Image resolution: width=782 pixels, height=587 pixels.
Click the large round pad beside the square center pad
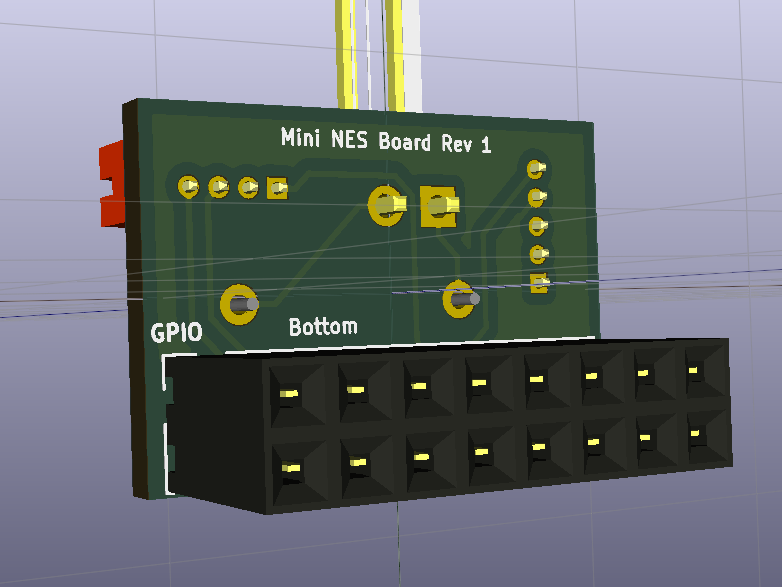387,204
